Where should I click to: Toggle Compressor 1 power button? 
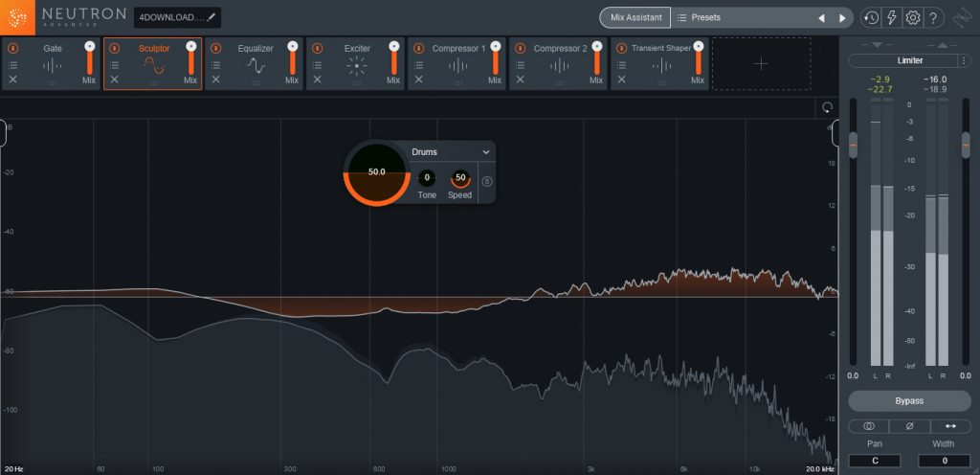pyautogui.click(x=419, y=48)
